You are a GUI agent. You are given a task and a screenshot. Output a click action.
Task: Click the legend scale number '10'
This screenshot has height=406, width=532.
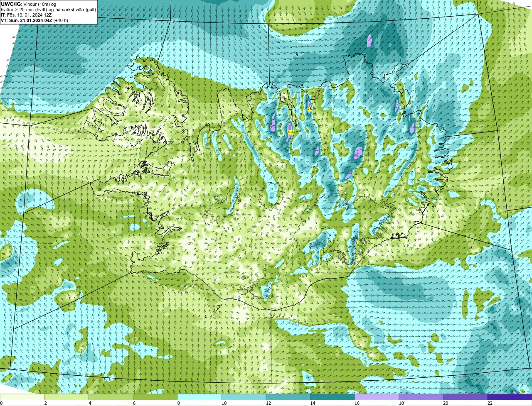click(224, 403)
